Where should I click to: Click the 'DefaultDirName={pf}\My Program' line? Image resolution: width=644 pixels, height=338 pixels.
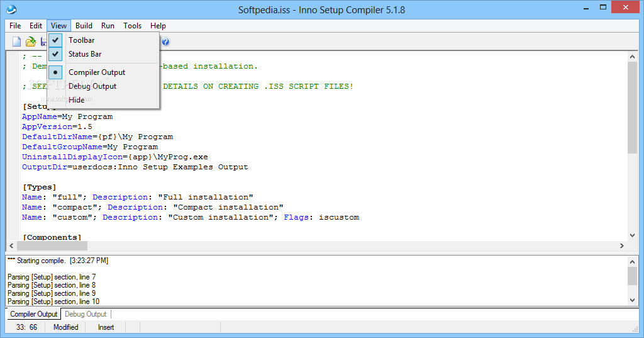click(97, 137)
